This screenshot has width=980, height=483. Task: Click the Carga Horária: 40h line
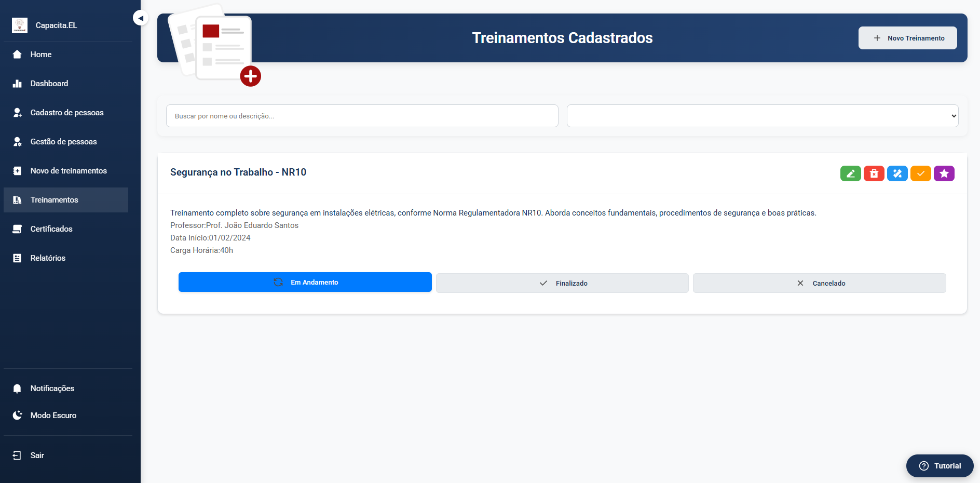tap(201, 250)
